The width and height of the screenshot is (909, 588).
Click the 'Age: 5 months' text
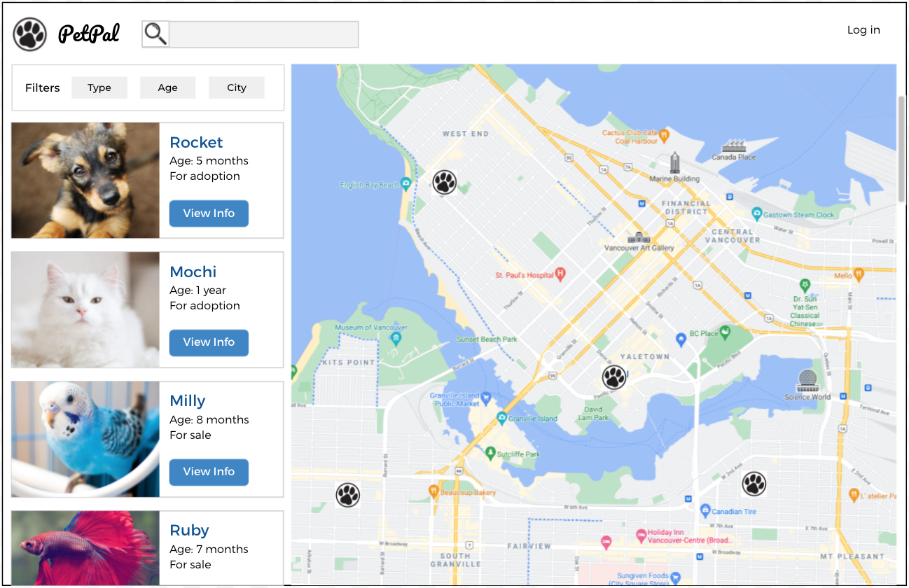coord(209,160)
